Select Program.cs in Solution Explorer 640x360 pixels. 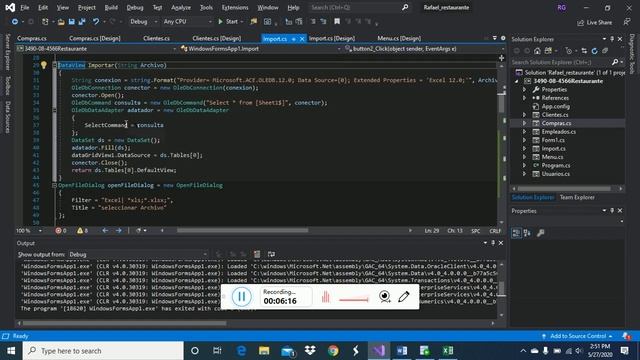point(556,165)
